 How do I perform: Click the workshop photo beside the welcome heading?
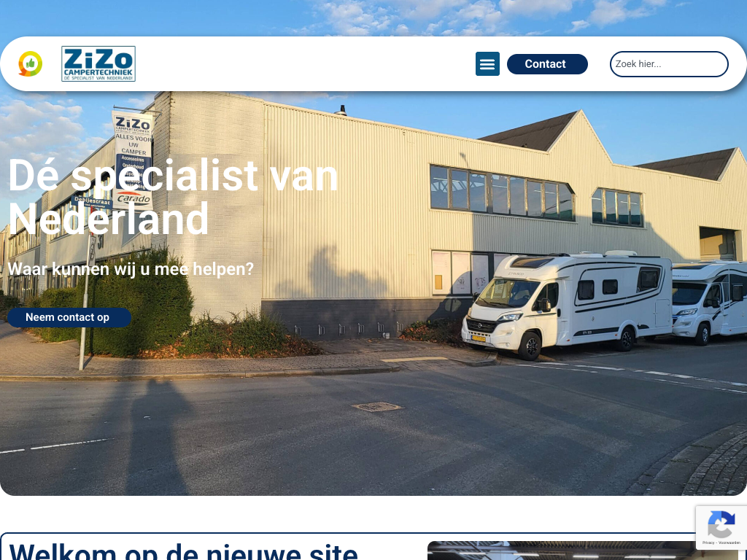click(562, 551)
